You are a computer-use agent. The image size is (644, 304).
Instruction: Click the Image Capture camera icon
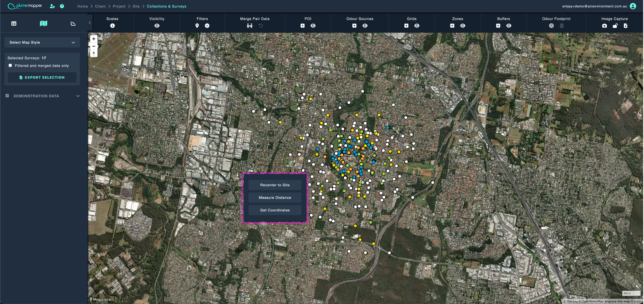click(x=605, y=26)
